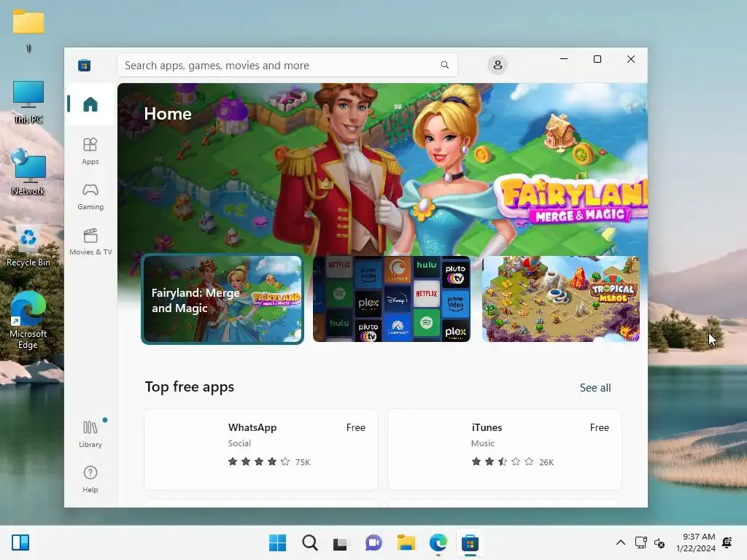
Task: Select This PC desktop icon
Action: coord(28,102)
